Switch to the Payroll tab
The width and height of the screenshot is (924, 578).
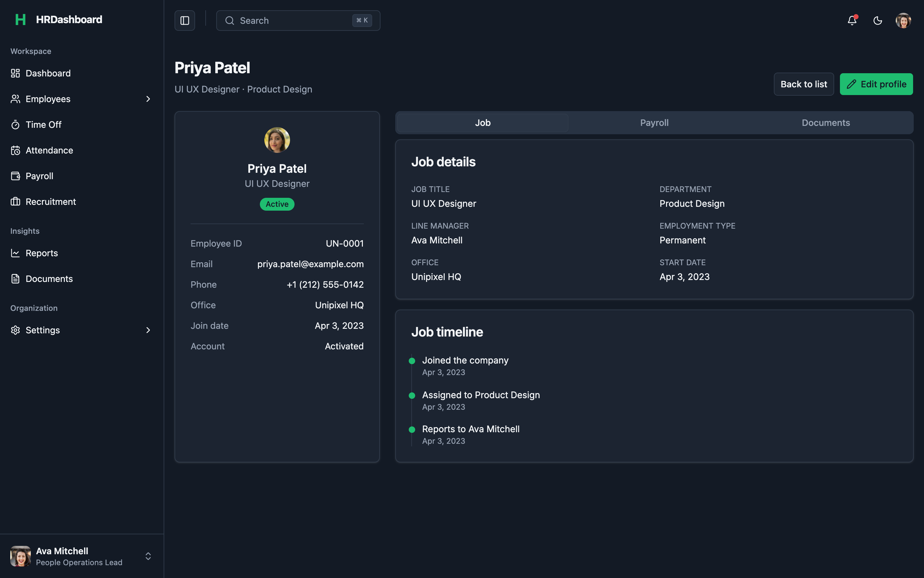(654, 123)
